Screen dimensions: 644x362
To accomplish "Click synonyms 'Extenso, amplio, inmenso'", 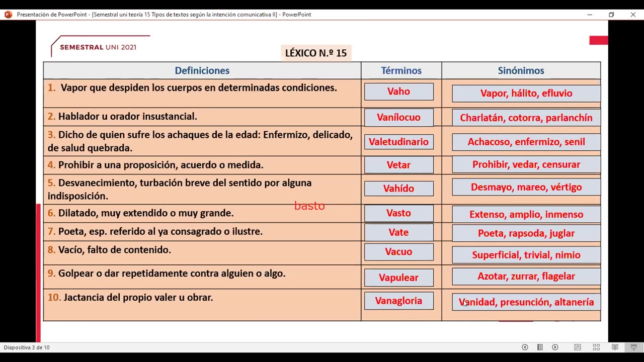I will (526, 214).
